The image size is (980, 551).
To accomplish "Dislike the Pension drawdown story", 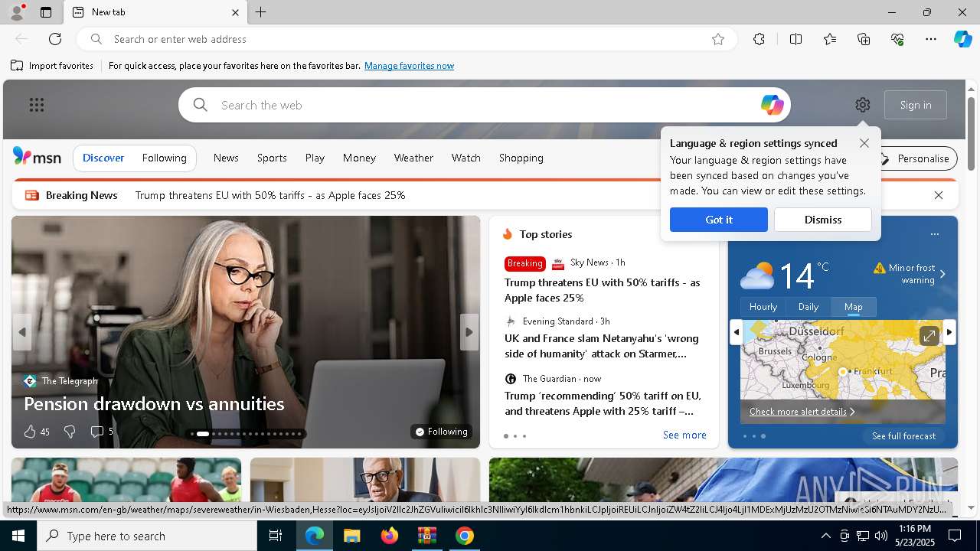I will click(x=70, y=432).
